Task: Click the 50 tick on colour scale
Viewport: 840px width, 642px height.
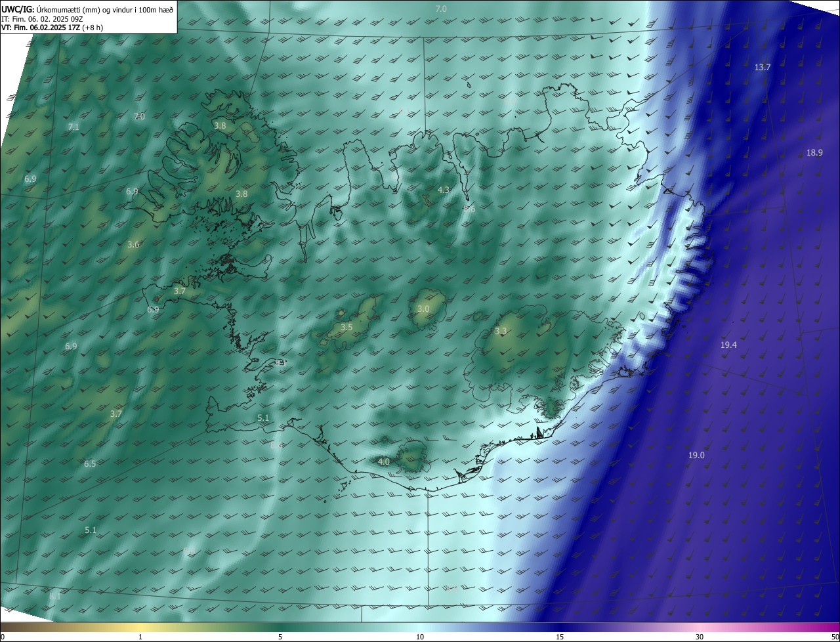Action: (835, 637)
